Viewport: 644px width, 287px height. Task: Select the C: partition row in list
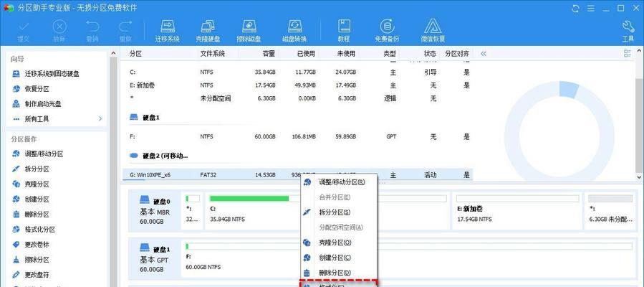[299, 72]
